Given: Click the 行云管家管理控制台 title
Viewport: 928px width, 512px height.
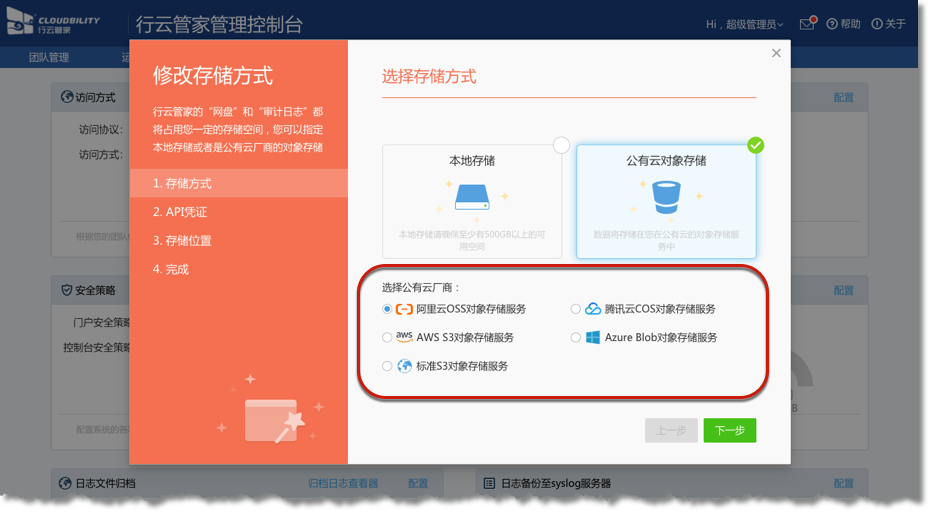Looking at the screenshot, I should tap(219, 24).
